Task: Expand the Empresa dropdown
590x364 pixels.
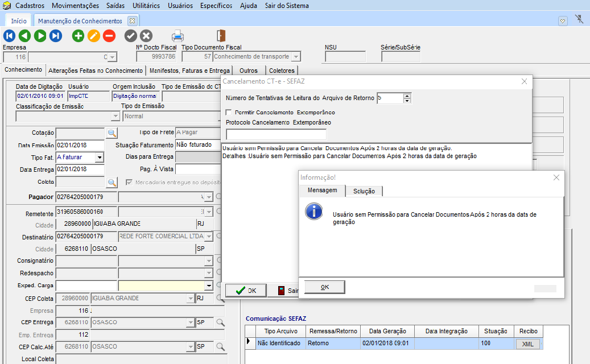Action: pos(113,57)
